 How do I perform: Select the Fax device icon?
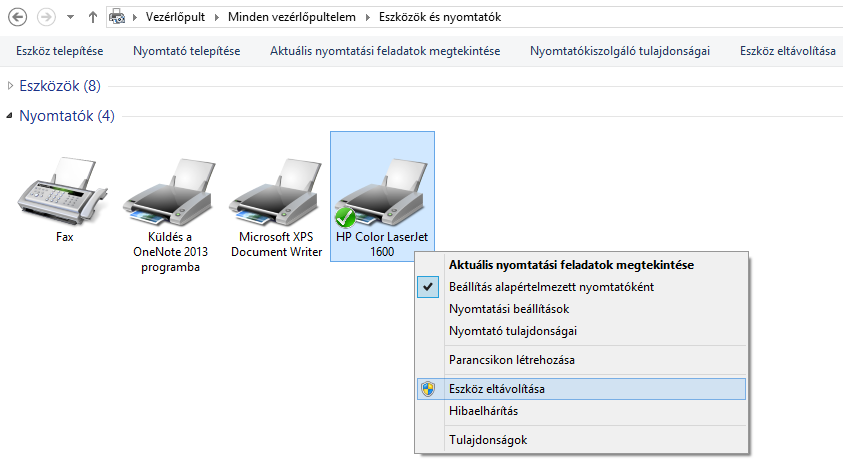[63, 191]
